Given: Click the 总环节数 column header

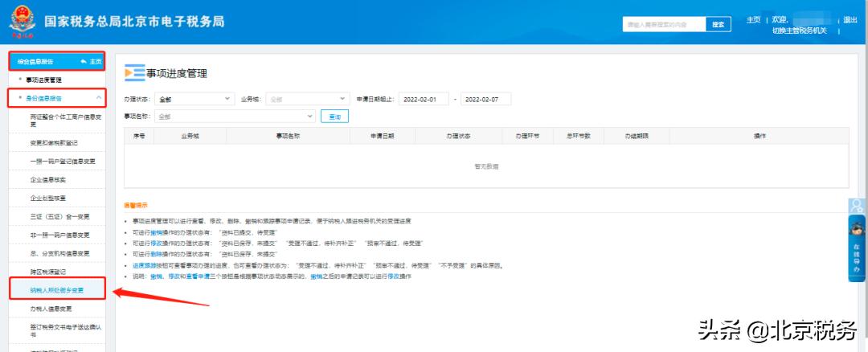Looking at the screenshot, I should (579, 136).
